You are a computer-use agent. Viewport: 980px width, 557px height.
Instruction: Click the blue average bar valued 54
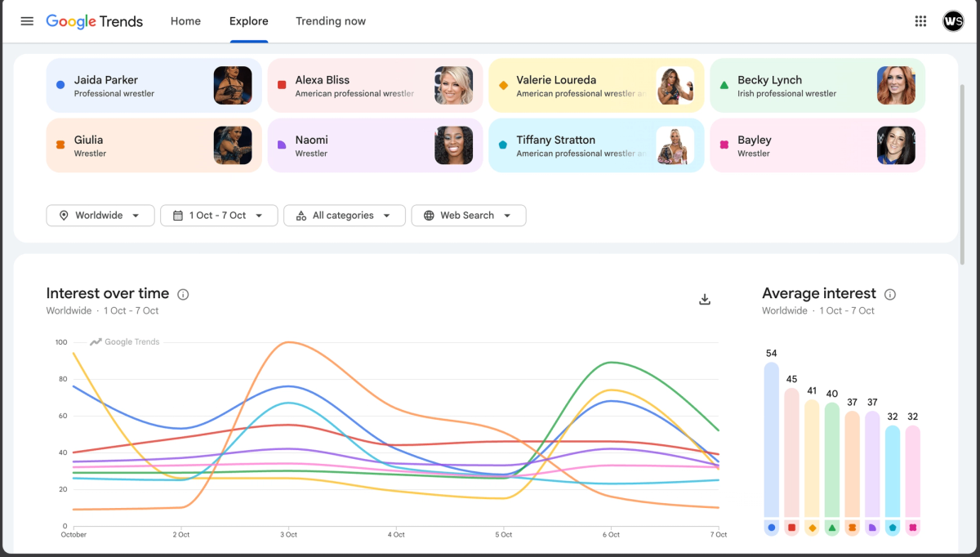click(772, 440)
